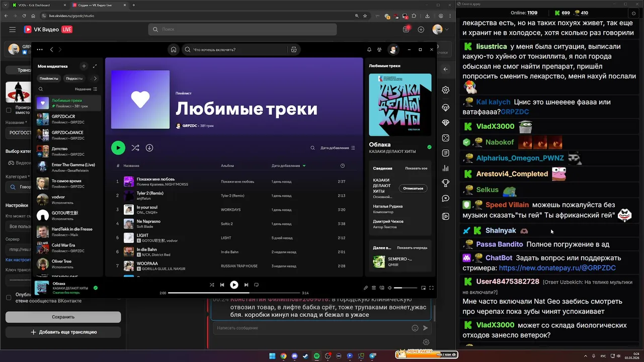
Task: Click the send message arrow icon
Action: click(425, 328)
